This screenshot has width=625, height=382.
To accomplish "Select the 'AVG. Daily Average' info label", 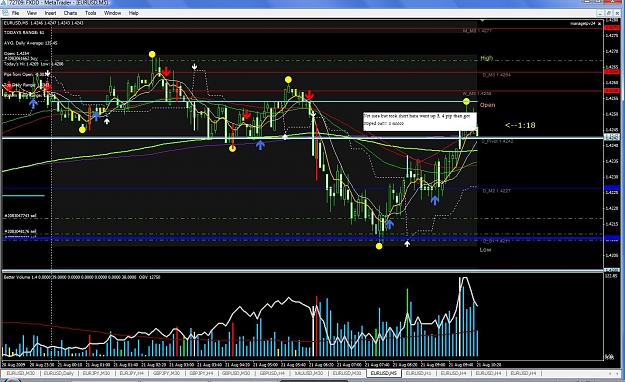I will click(x=30, y=43).
